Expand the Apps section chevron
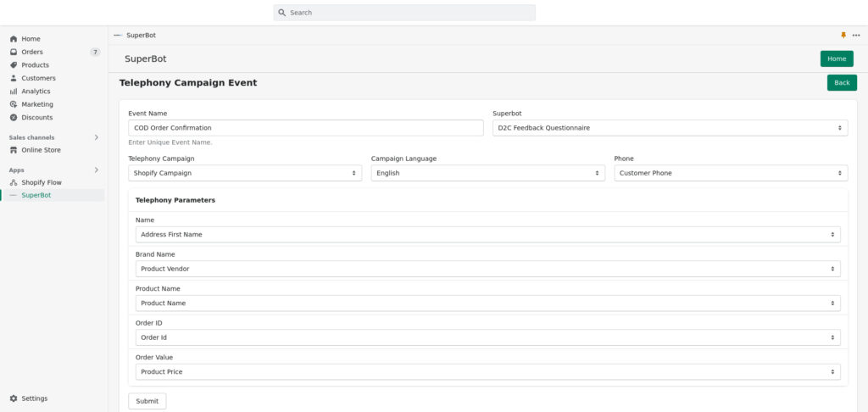This screenshot has height=412, width=868. pos(97,170)
